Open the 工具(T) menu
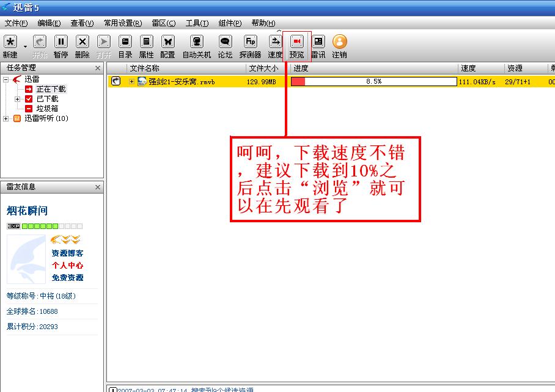The height and width of the screenshot is (392, 555). coord(197,23)
